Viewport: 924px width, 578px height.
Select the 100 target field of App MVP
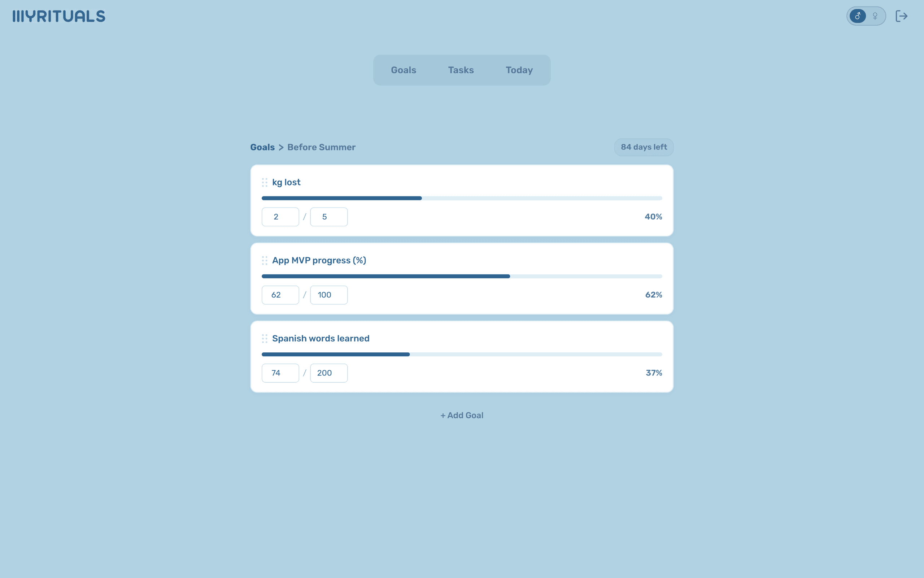(x=329, y=295)
